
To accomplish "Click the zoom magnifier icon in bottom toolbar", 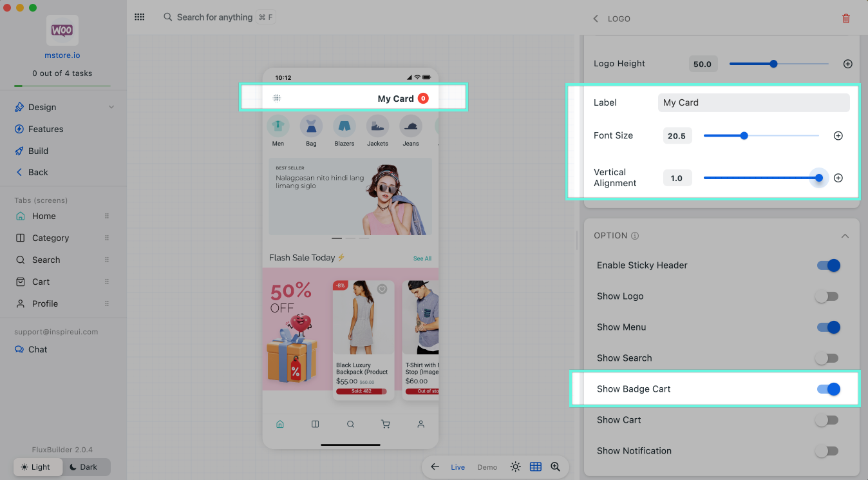I will click(x=555, y=467).
